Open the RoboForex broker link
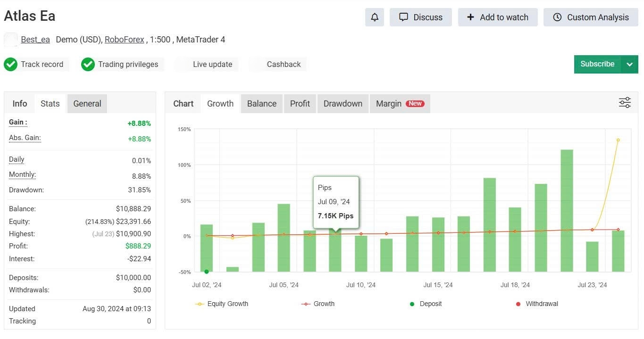 click(124, 40)
